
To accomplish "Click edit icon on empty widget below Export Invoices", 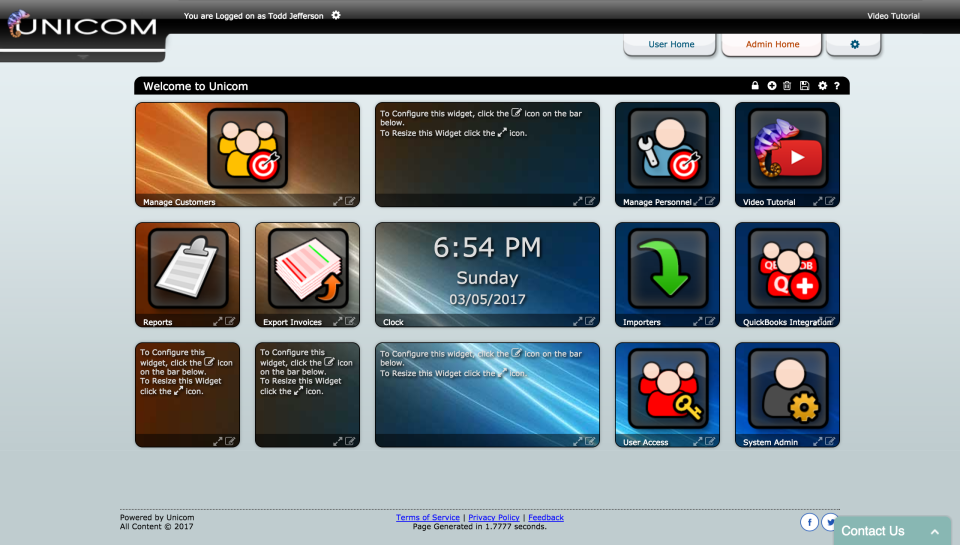I will (x=350, y=441).
